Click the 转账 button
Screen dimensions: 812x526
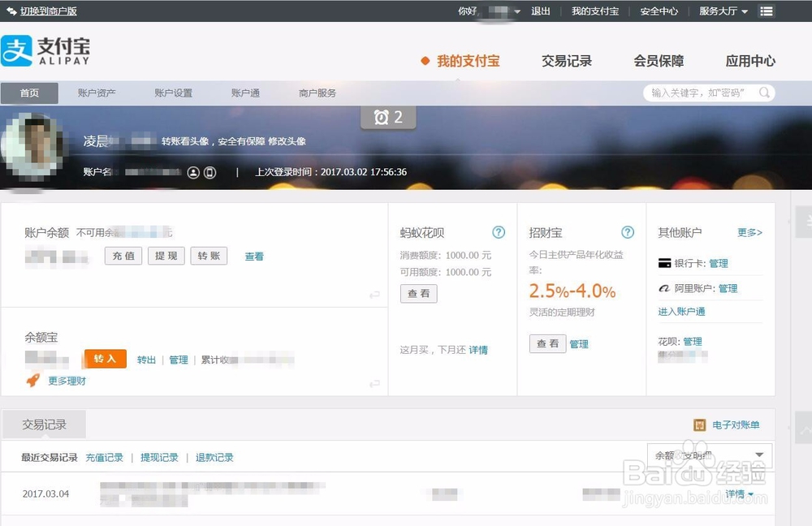[x=209, y=256]
